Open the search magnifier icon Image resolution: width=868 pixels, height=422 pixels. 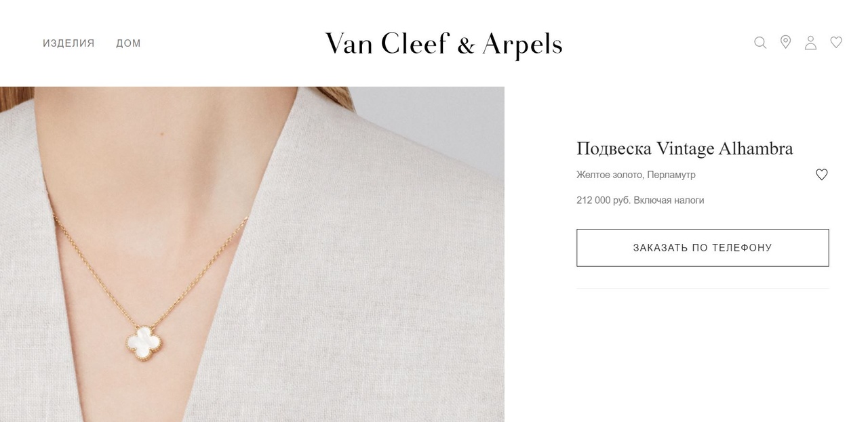[760, 43]
